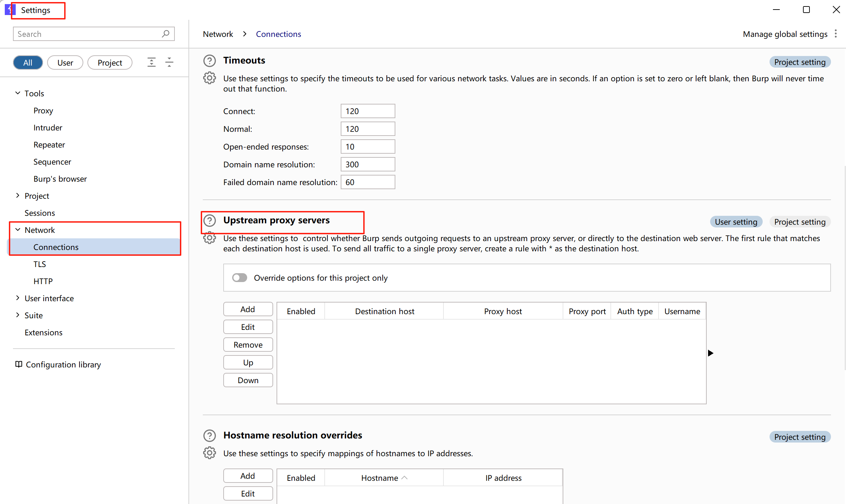Screen dimensions: 846x504
Task: Select the User filter pill
Action: pos(65,63)
